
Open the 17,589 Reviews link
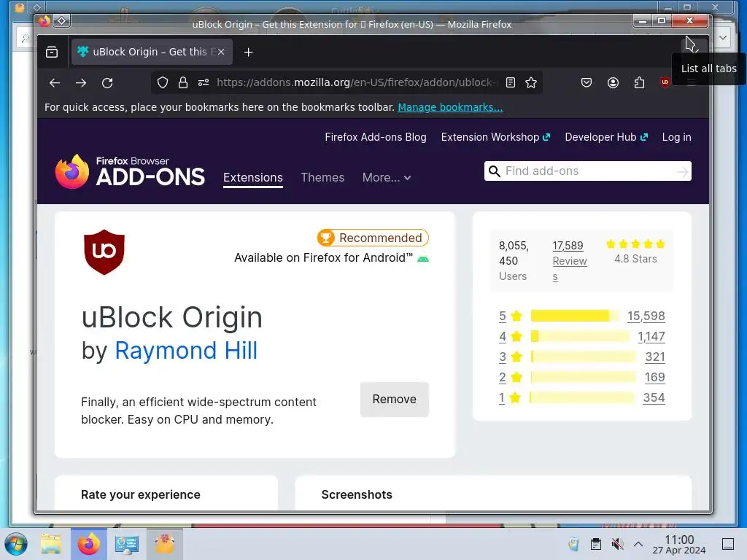pos(570,261)
